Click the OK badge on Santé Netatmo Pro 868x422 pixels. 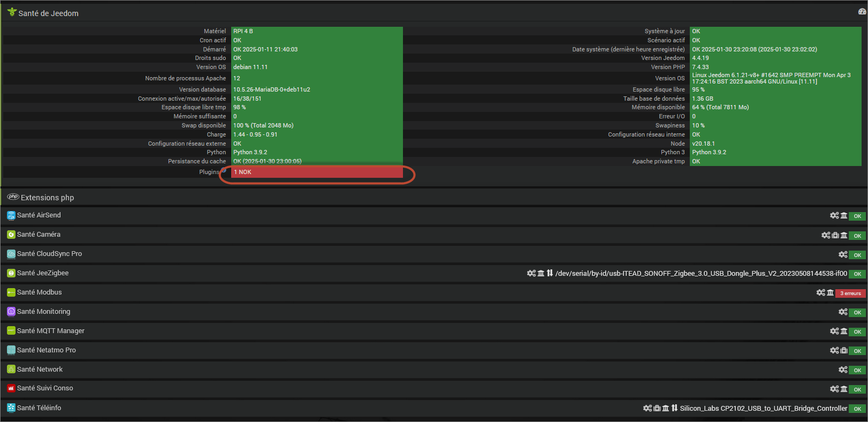tap(857, 351)
